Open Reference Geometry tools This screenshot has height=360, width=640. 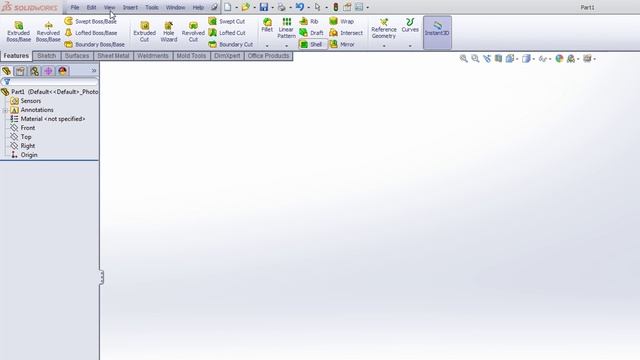pos(384,28)
